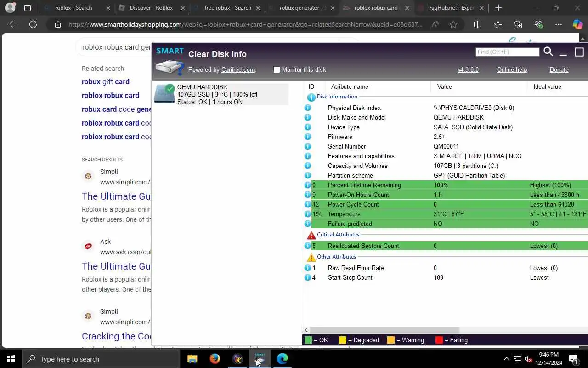Open the Edge settings and more menu

point(558,24)
